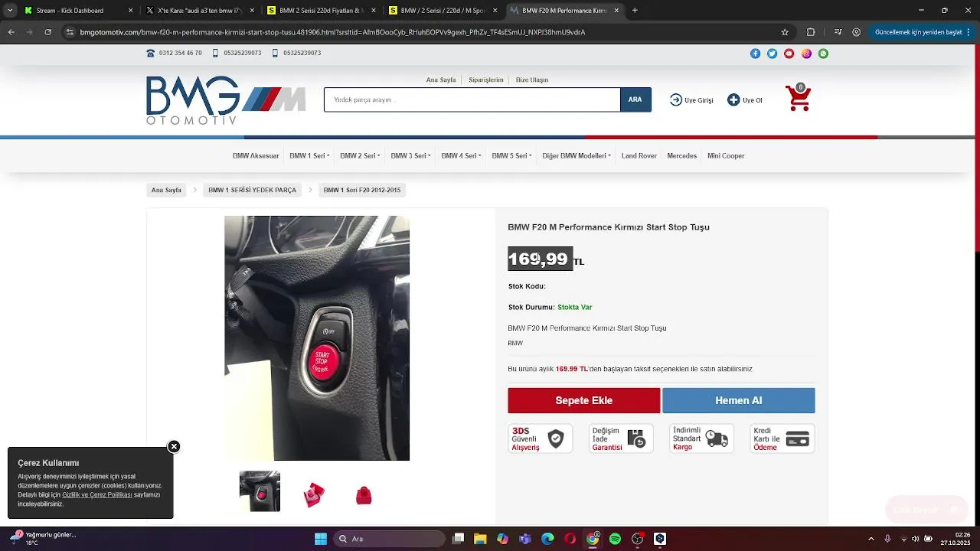Click BMW 1 SERİSİ YEDEK PARÇA breadcrumb
Viewport: 980px width, 551px height.
252,190
